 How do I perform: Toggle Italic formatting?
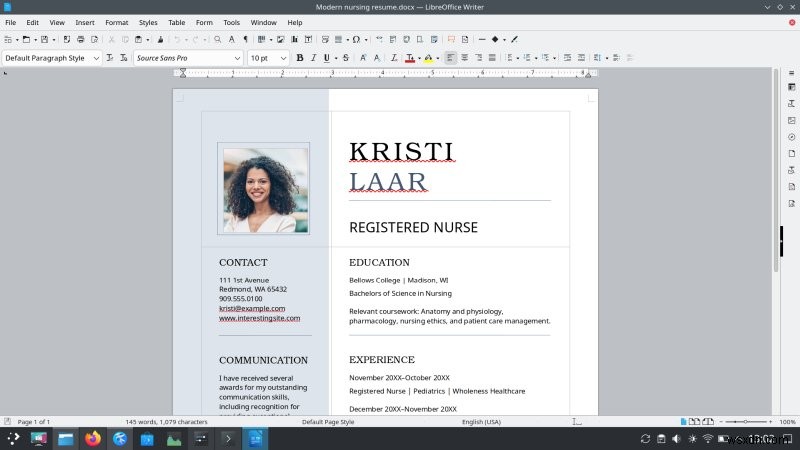coord(313,58)
